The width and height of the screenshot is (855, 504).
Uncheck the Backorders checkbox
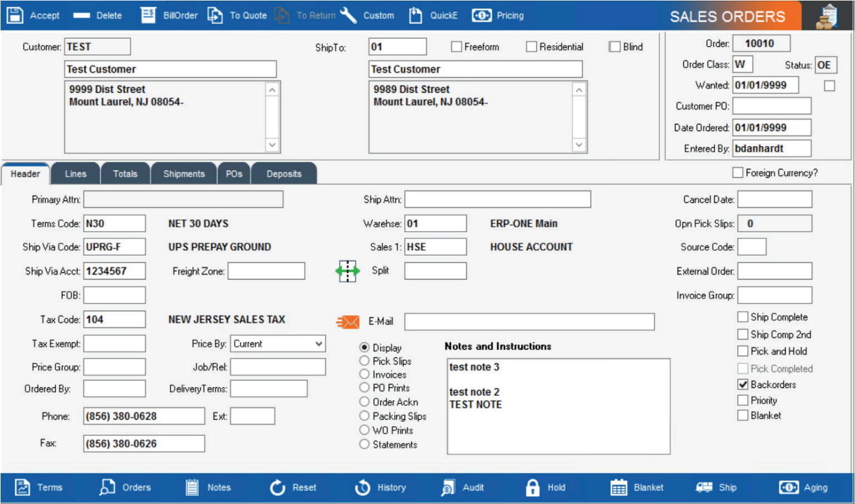click(742, 385)
